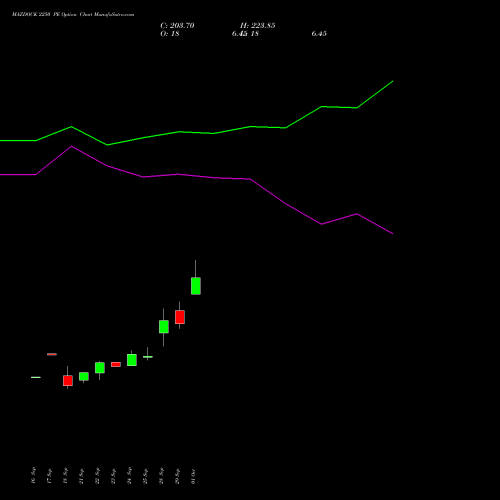
Task: Select the green candle above 24 Sep
Action: [x=132, y=360]
